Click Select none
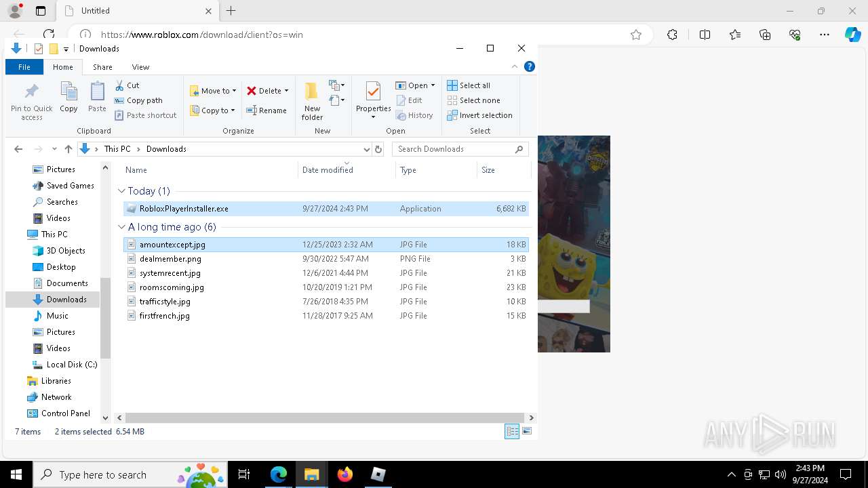Image resolution: width=868 pixels, height=488 pixels. 473,100
